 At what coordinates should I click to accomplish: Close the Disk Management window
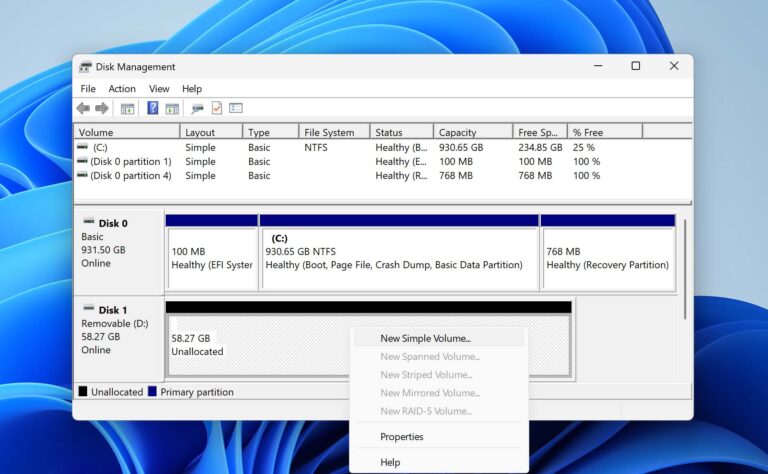coord(674,66)
